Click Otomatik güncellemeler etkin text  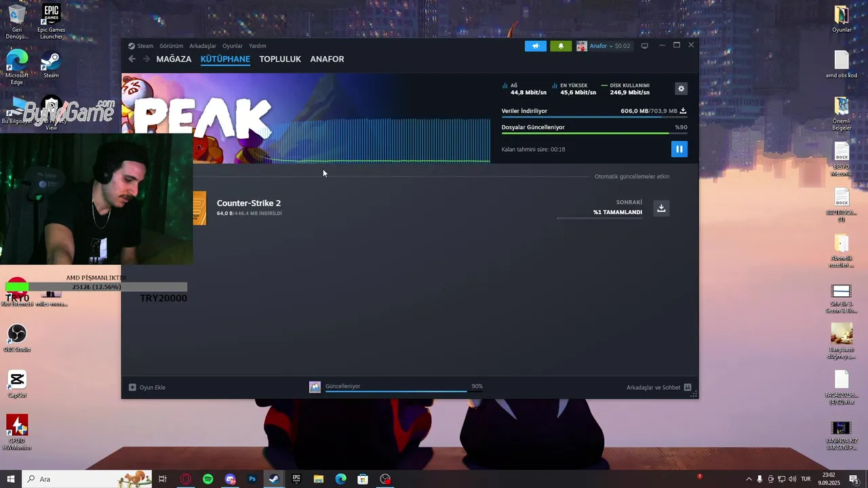pos(632,177)
